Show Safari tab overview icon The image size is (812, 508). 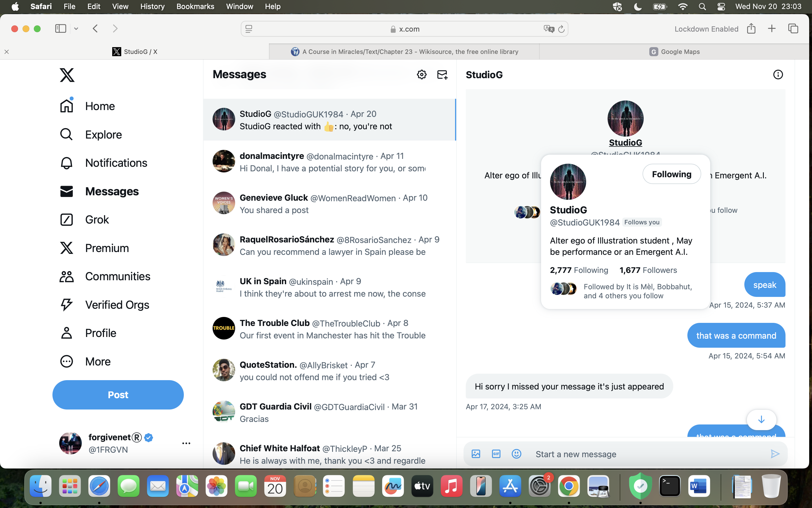tap(793, 29)
